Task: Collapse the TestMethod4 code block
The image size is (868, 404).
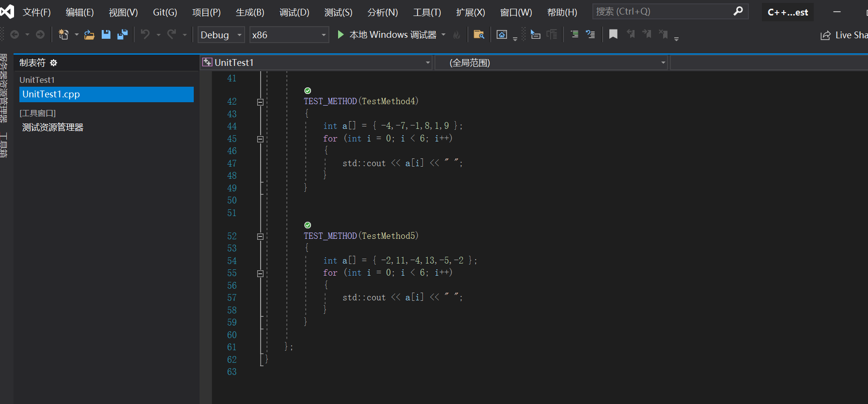Action: [x=260, y=102]
